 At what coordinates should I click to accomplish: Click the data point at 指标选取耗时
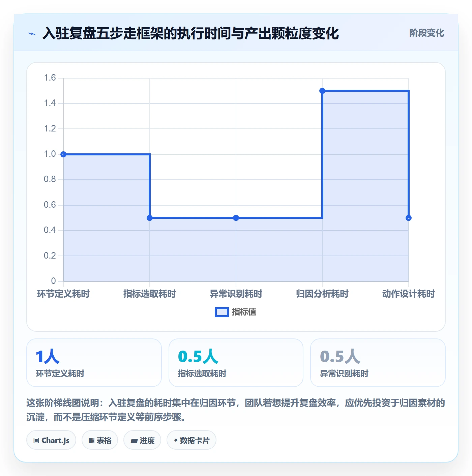[150, 218]
